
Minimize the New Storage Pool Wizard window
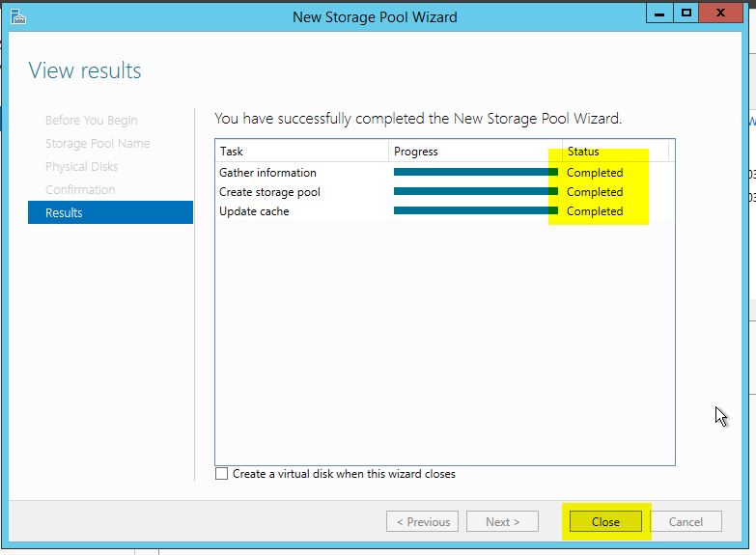[x=659, y=14]
